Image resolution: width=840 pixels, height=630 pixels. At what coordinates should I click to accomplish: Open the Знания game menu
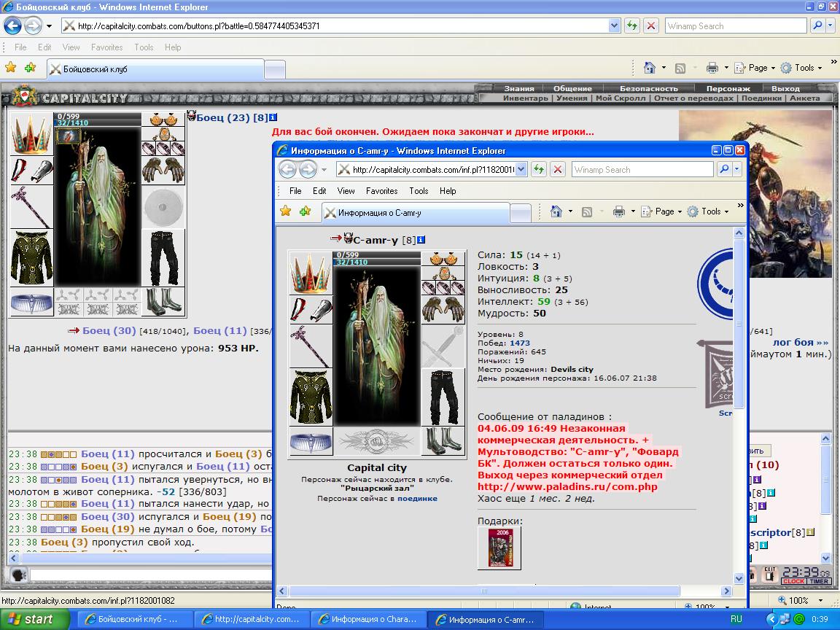coord(518,88)
